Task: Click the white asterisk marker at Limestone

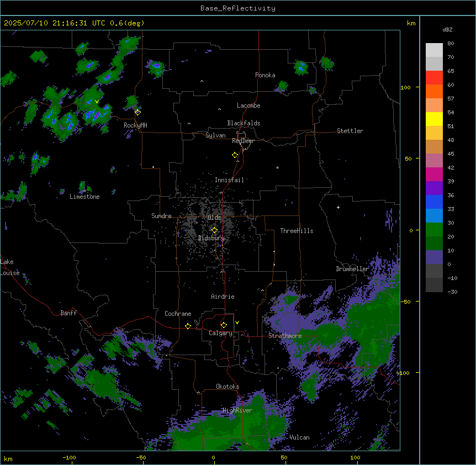Action: click(x=84, y=191)
